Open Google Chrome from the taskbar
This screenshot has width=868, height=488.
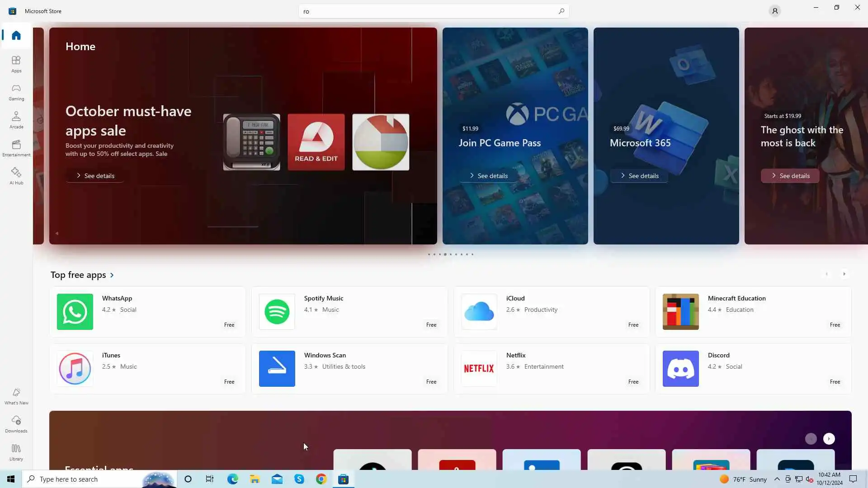321,479
